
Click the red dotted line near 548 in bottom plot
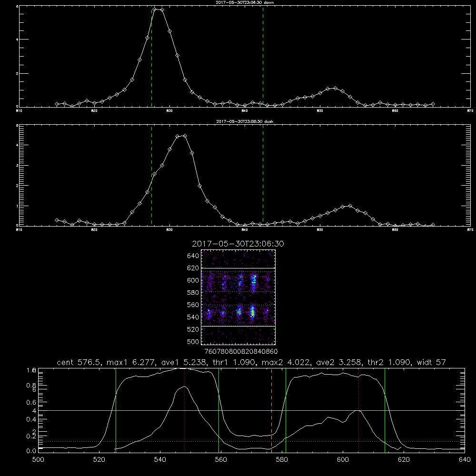185,410
